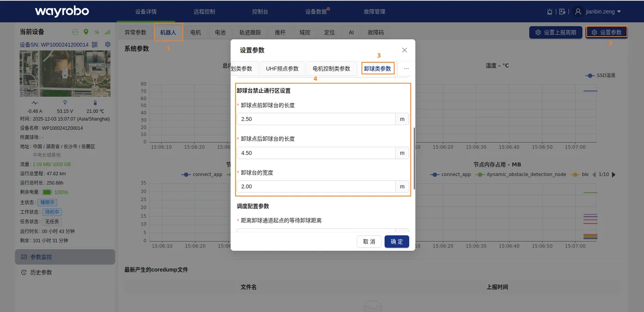Open 参数监控 in the sidebar
644x312 pixels.
(65, 257)
